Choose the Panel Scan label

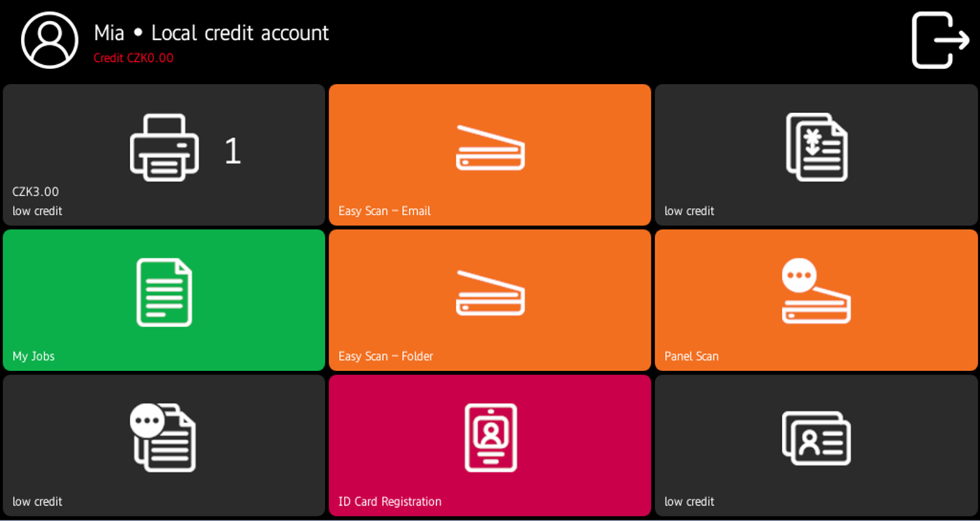pyautogui.click(x=691, y=356)
